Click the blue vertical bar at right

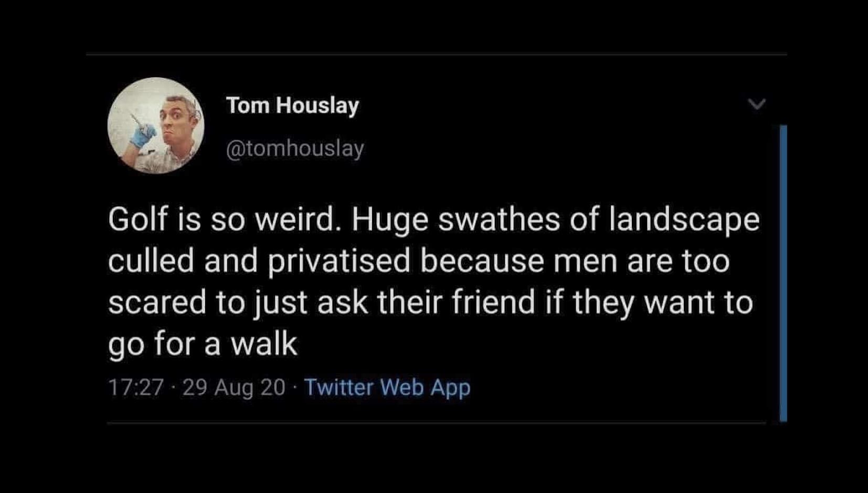[x=783, y=273]
